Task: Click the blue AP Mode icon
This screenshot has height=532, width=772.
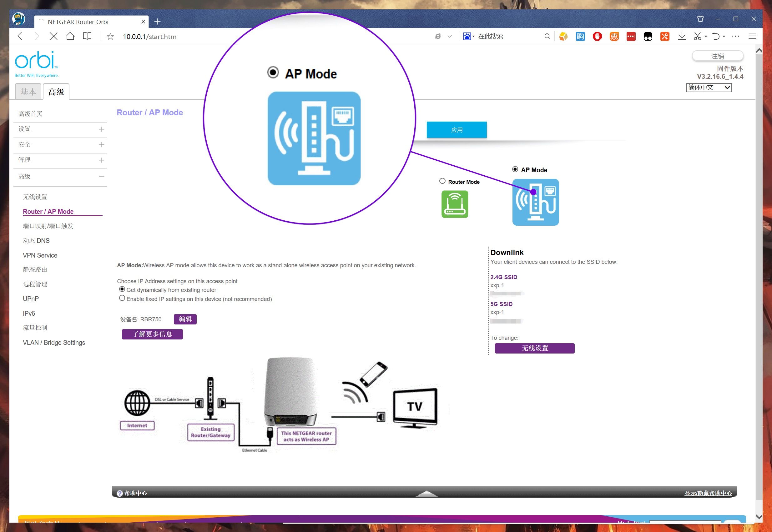Action: 536,202
